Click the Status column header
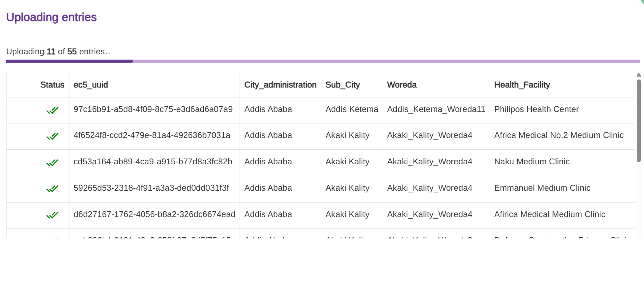 [x=52, y=85]
